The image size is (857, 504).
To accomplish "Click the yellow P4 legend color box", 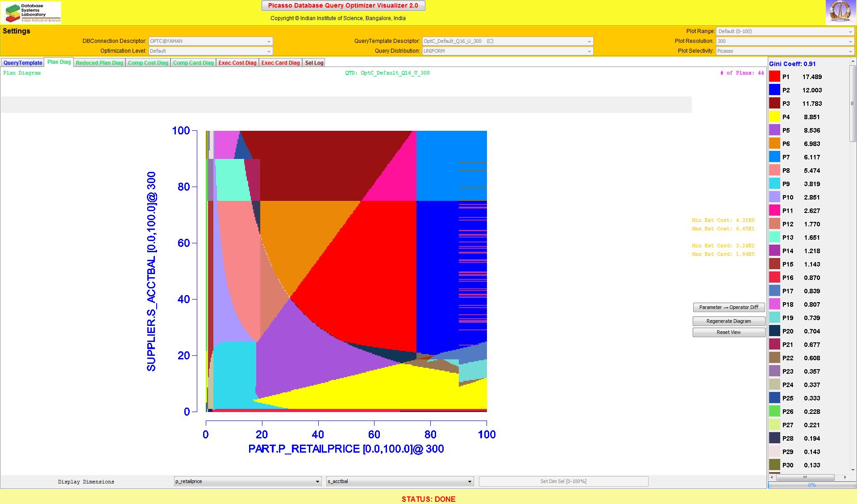I will [774, 117].
